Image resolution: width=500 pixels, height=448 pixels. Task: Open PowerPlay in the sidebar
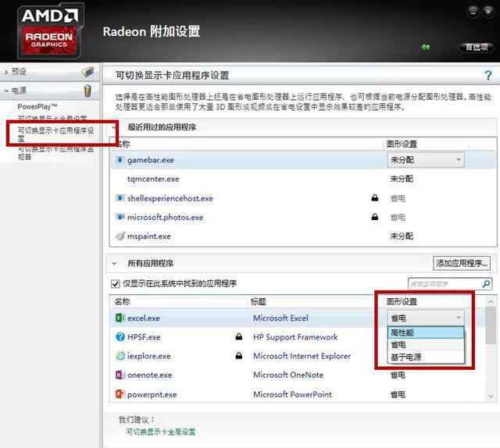click(x=37, y=106)
